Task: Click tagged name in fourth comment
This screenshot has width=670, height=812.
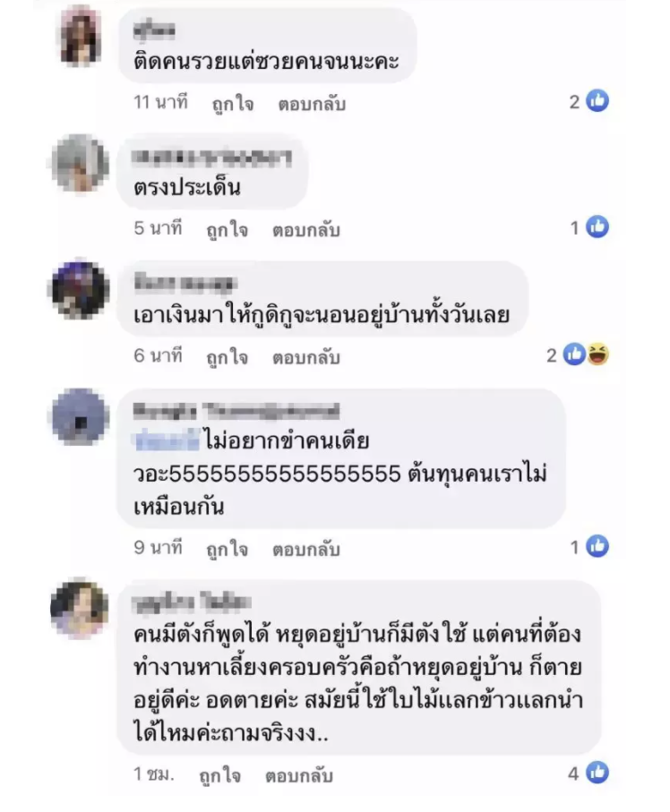Action: pyautogui.click(x=167, y=440)
